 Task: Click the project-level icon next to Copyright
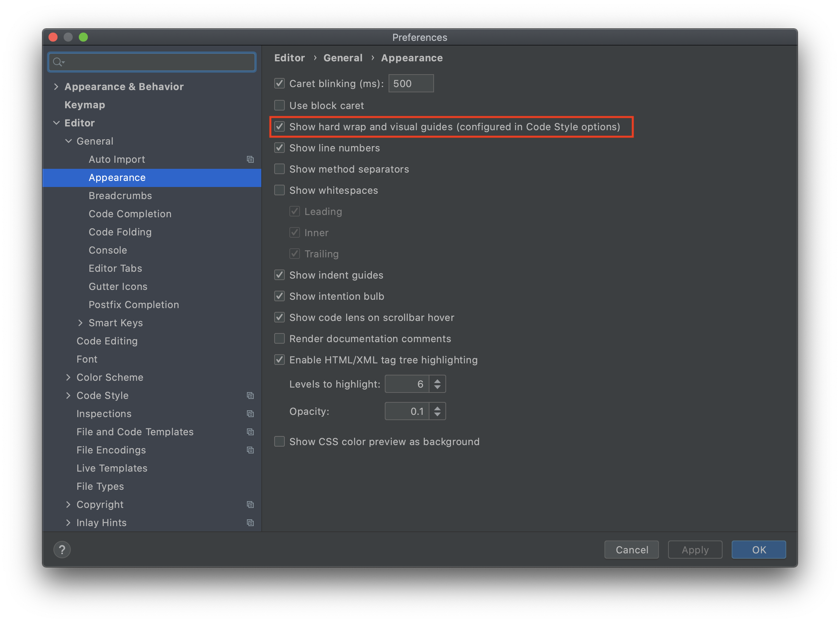click(250, 505)
